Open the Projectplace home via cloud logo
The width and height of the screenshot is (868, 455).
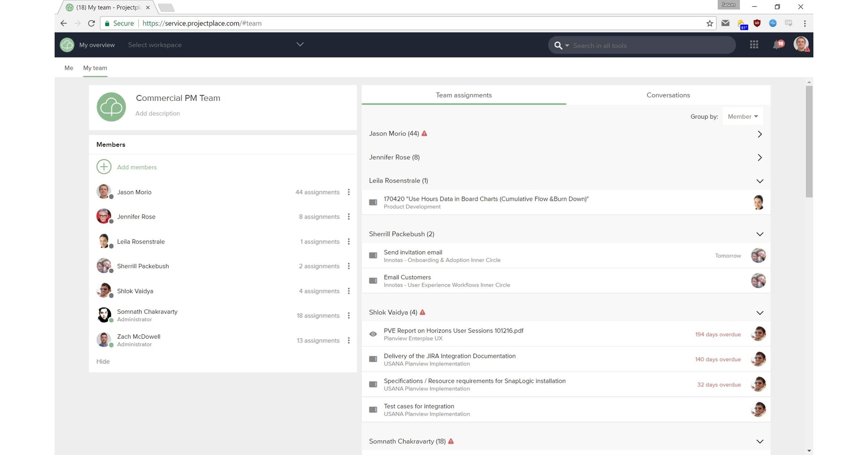pos(67,45)
